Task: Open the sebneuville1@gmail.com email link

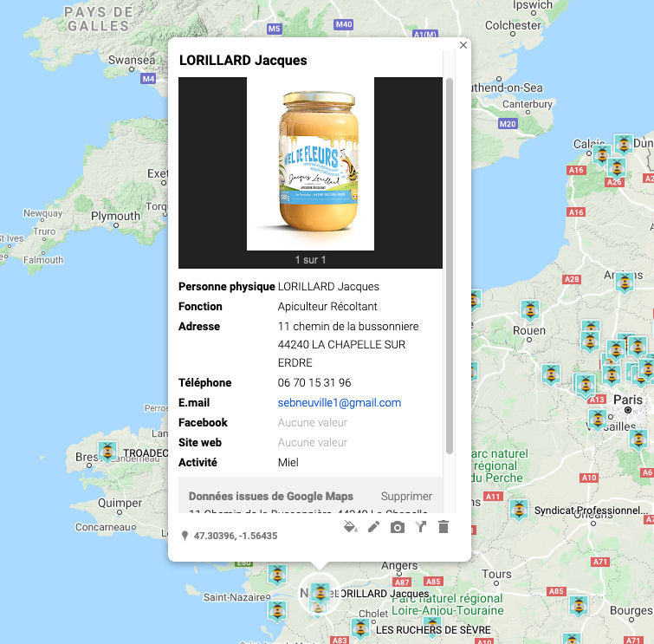Action: tap(339, 402)
